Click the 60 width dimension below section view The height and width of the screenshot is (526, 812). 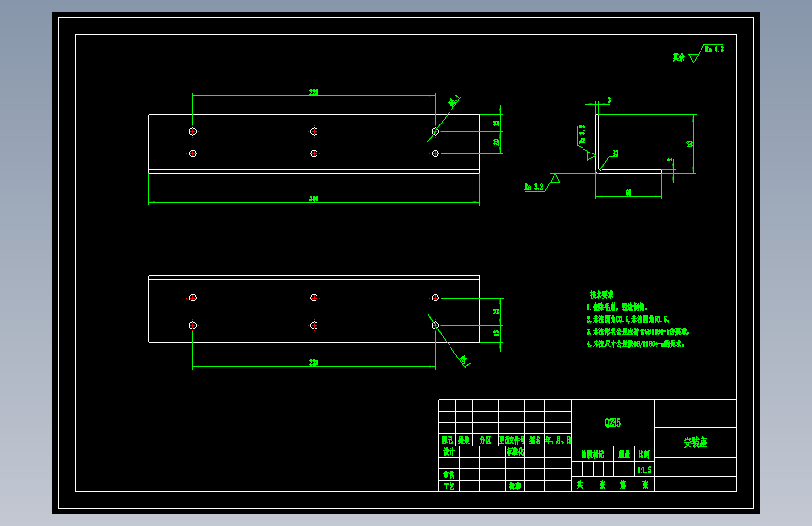coord(628,193)
